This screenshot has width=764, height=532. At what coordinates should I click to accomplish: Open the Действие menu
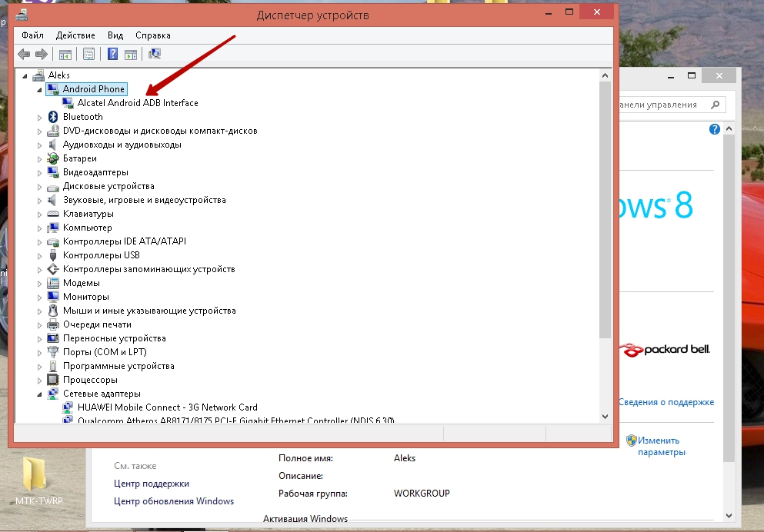coord(75,35)
